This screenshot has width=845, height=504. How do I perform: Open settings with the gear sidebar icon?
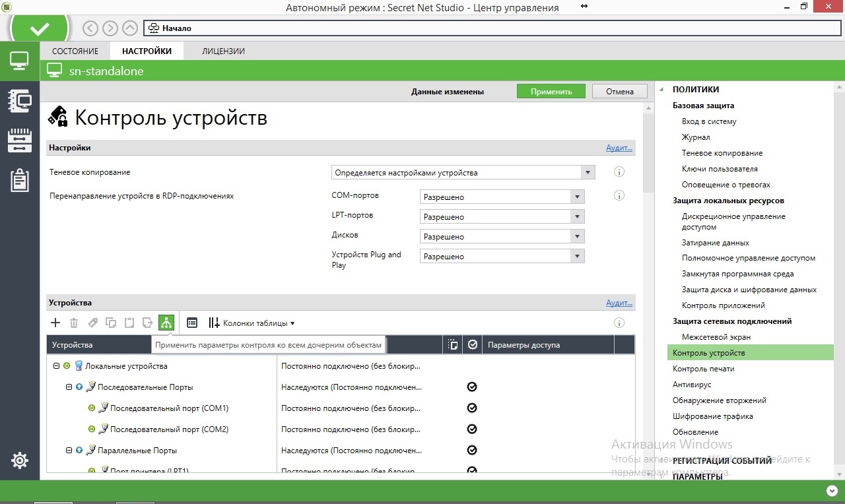[20, 460]
